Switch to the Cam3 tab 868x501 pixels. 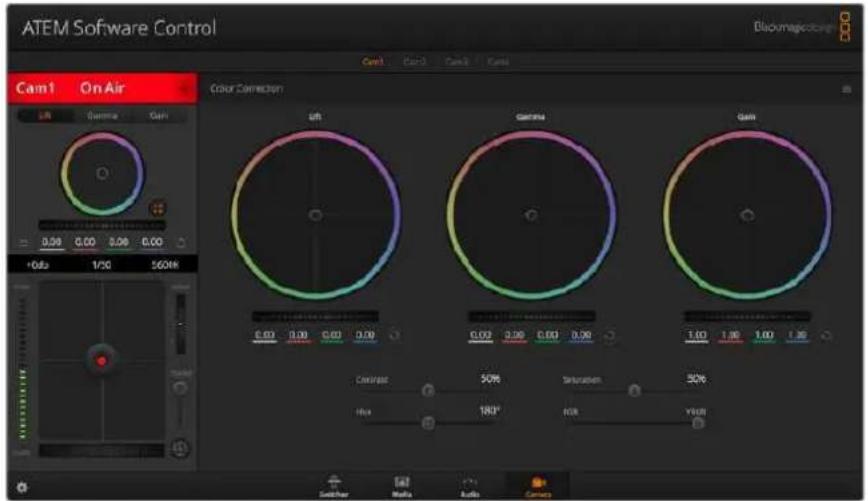pyautogui.click(x=457, y=61)
